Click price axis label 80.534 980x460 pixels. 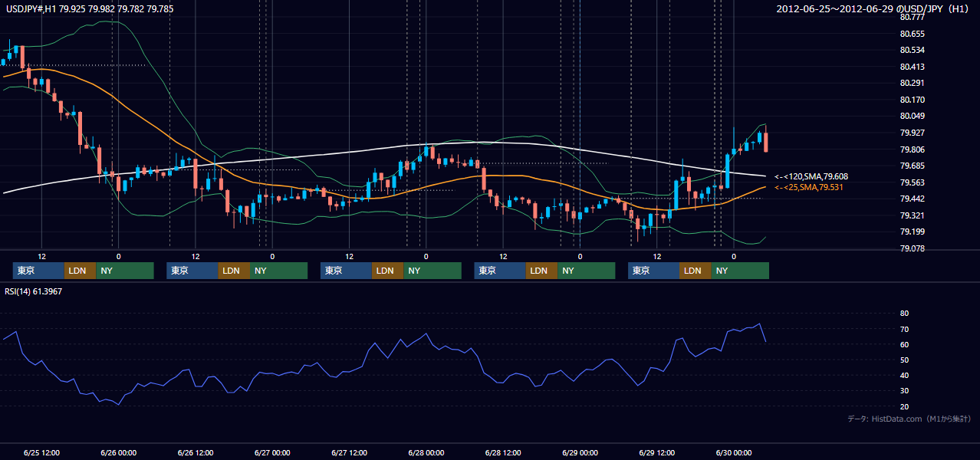[x=912, y=50]
